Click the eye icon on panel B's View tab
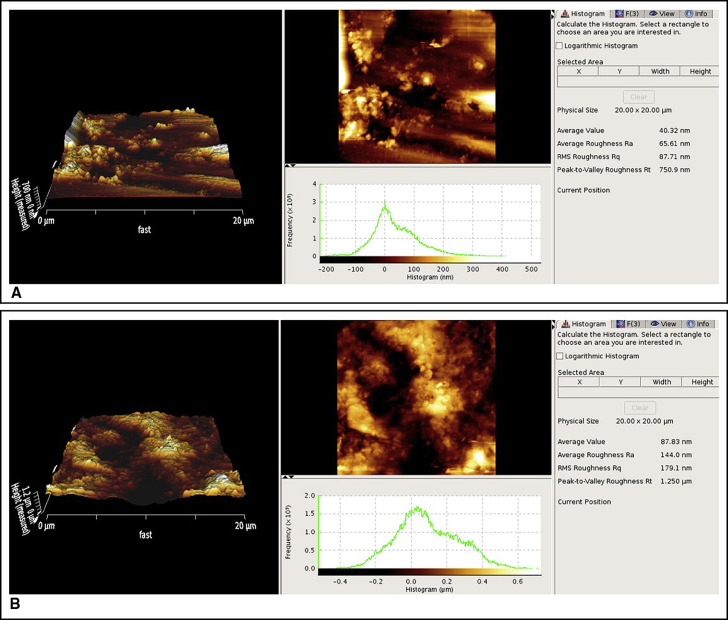The width and height of the screenshot is (728, 620). pyautogui.click(x=653, y=324)
